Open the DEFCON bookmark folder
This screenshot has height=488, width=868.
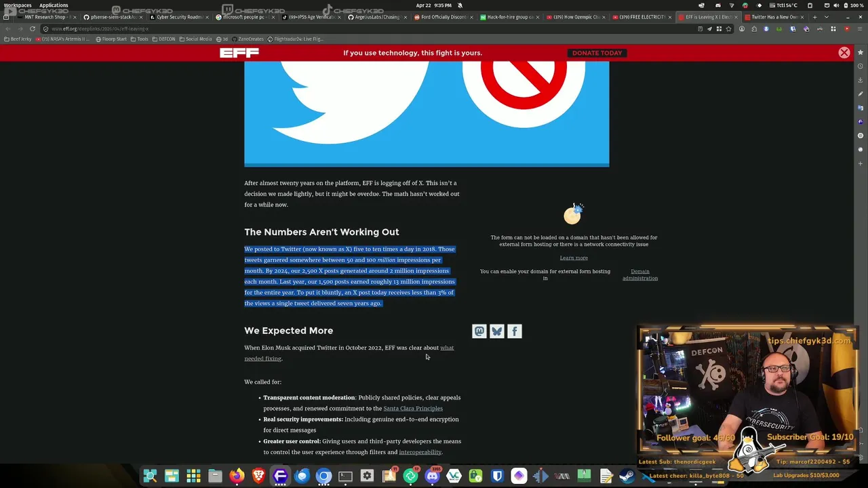tap(164, 39)
